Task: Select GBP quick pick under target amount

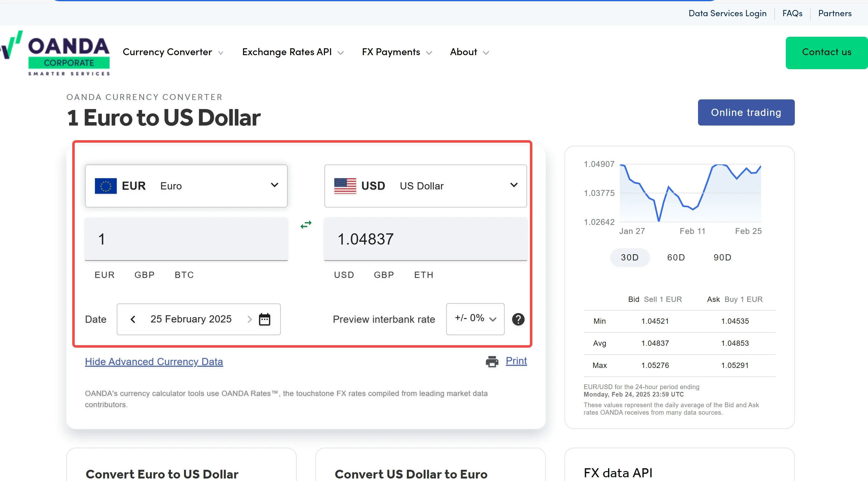Action: click(384, 275)
